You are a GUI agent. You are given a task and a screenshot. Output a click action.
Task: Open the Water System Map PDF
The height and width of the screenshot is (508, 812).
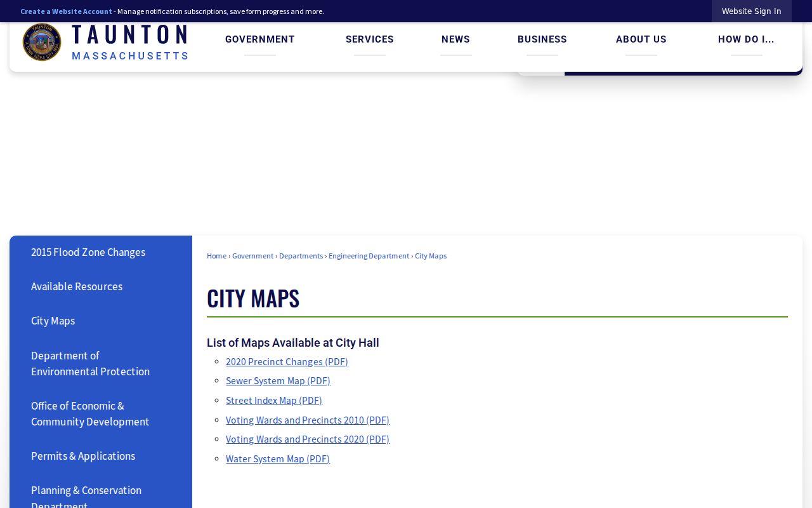pos(278,459)
